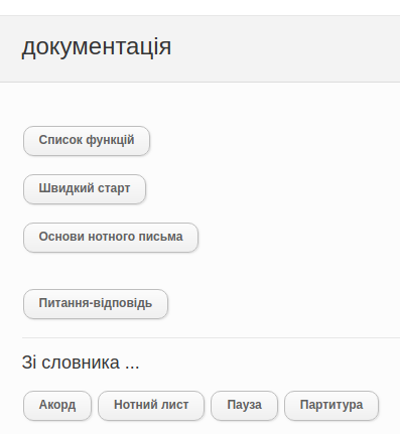The width and height of the screenshot is (400, 434).
Task: View the Партитура dictionary term
Action: [331, 406]
